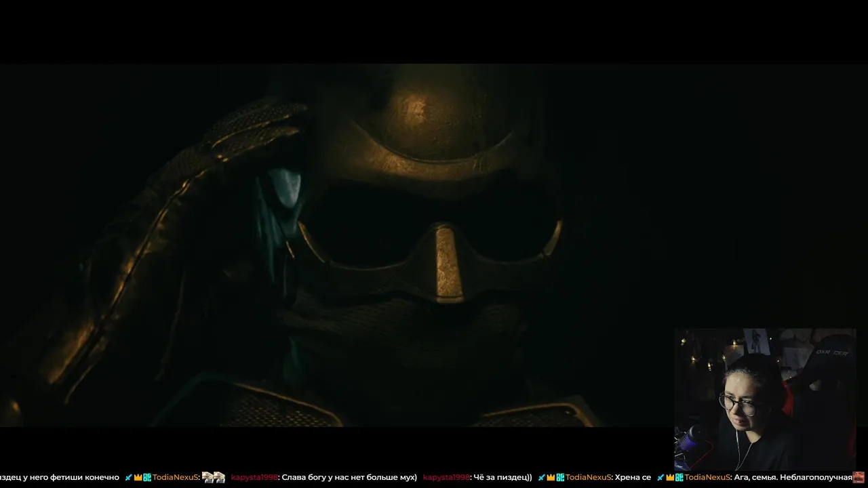Select the chat message 'Хрена се'
868x488 pixels.
(633, 477)
